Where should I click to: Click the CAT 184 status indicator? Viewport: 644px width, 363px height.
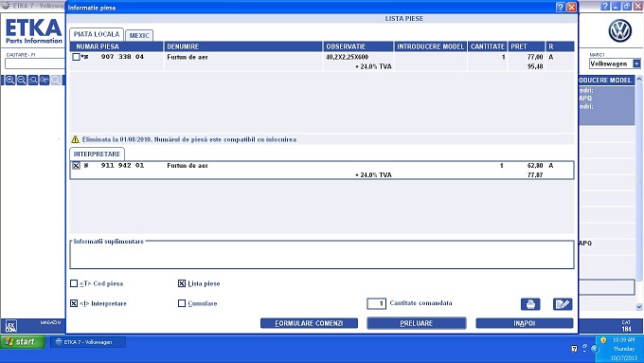(626, 326)
